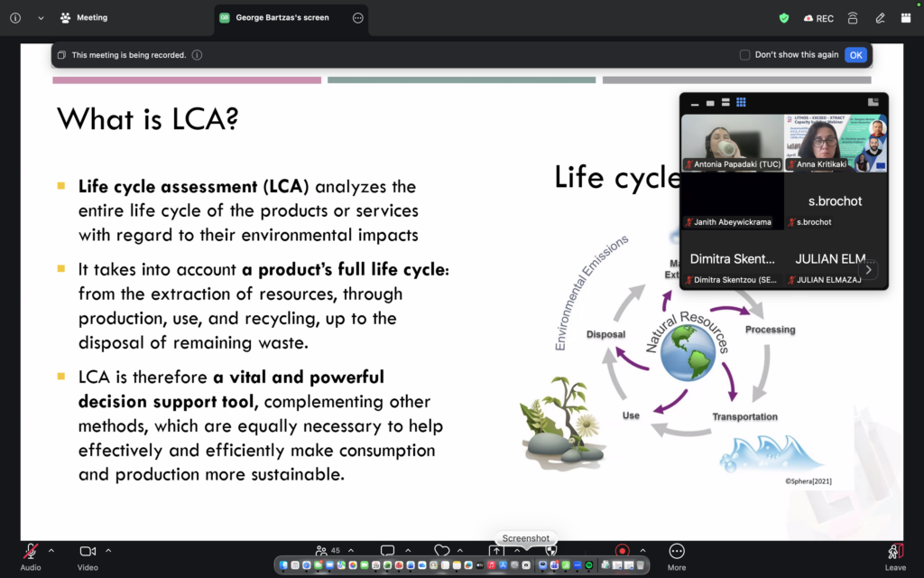Viewport: 924px width, 578px height.
Task: Switch video panel to single thumbnail strip
Action: pyautogui.click(x=710, y=103)
